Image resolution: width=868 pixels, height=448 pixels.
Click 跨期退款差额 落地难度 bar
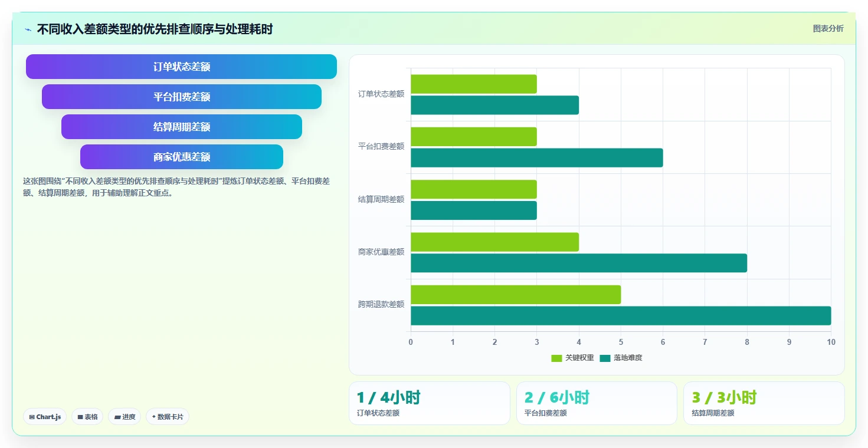pyautogui.click(x=621, y=315)
